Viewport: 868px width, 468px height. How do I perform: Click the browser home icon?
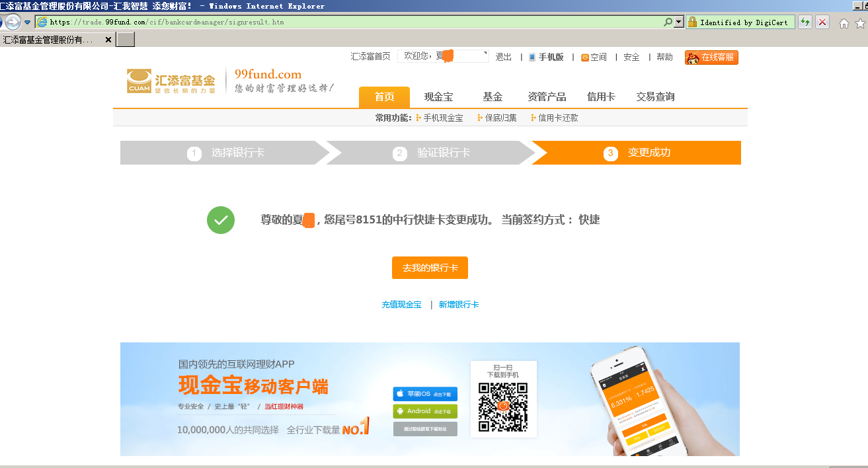844,23
